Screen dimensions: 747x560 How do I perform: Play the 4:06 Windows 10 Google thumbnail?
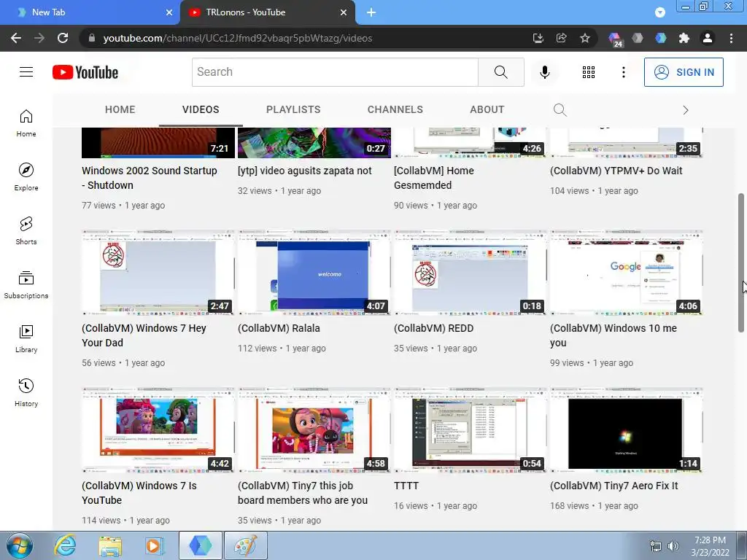click(626, 273)
